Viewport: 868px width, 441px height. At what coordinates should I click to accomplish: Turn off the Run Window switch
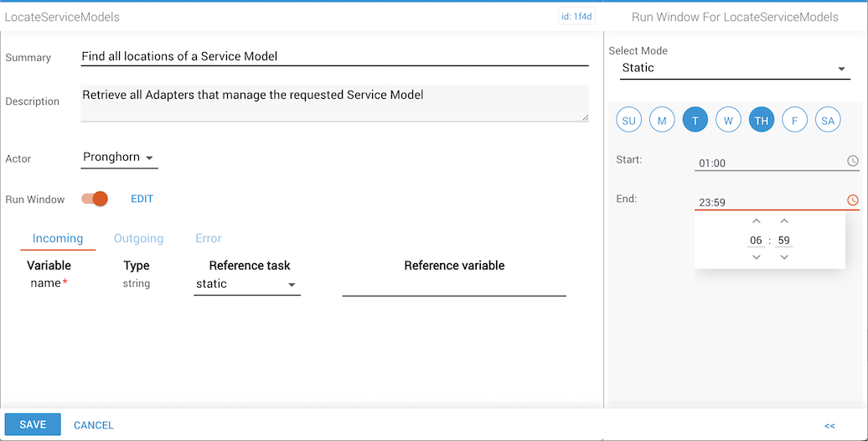click(95, 199)
